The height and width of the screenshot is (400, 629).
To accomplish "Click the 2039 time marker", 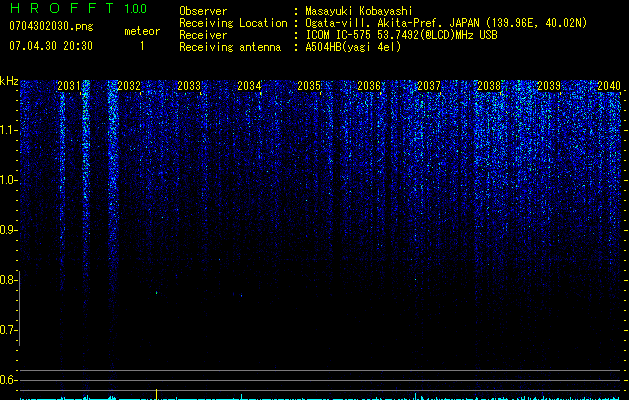I will point(549,86).
